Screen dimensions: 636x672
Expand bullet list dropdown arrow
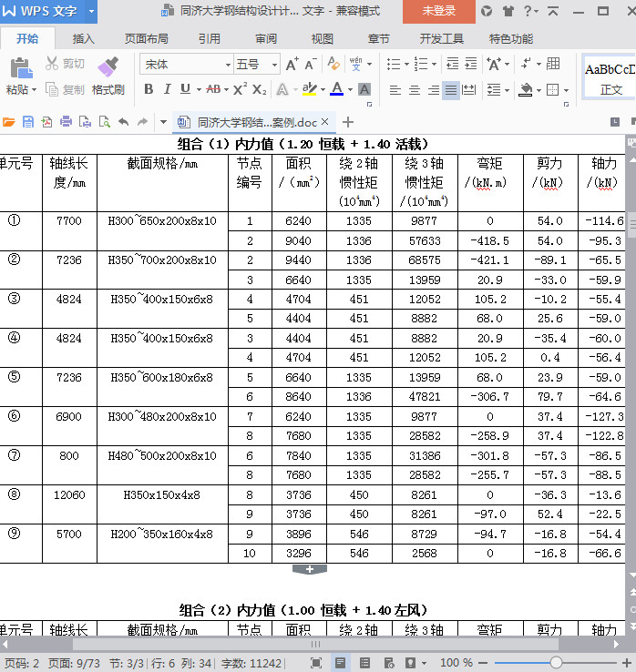tap(406, 65)
